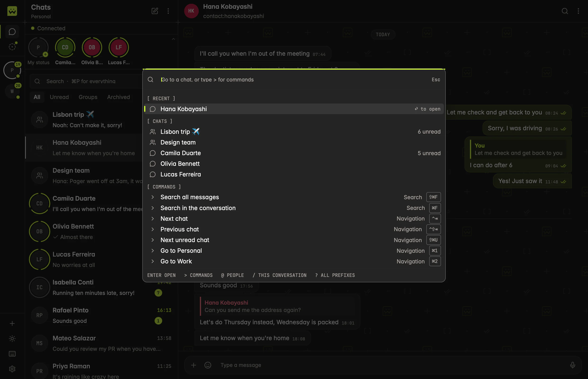
Task: Switch to the Groups filter tab
Action: 88,97
